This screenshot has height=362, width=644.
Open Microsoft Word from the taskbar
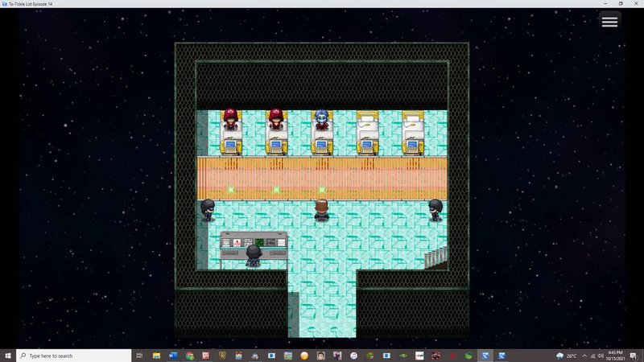[x=173, y=356]
